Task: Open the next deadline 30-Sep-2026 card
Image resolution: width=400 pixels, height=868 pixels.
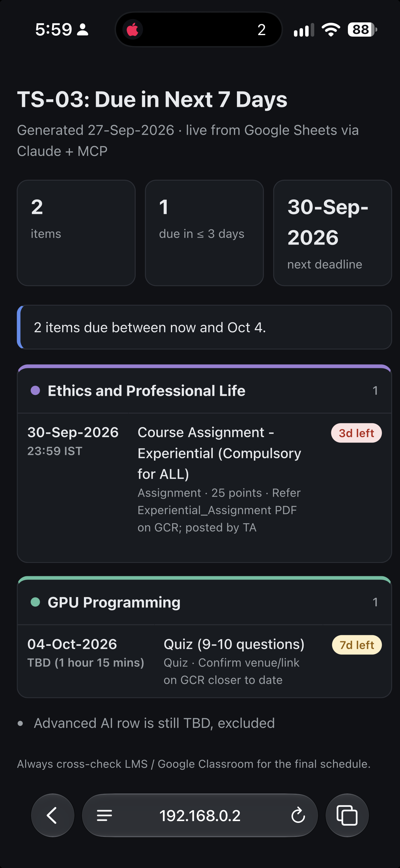Action: coord(332,233)
